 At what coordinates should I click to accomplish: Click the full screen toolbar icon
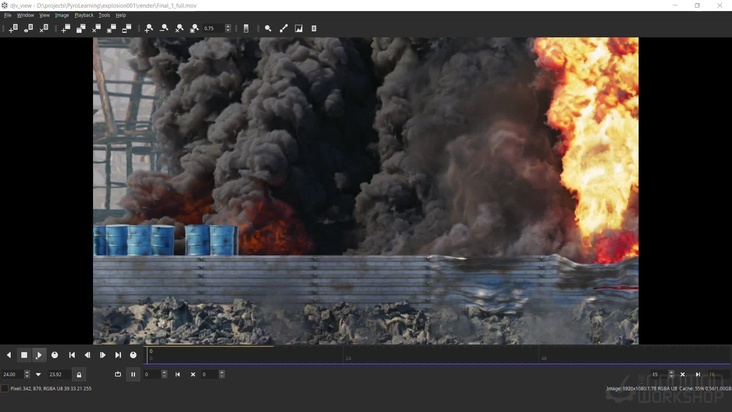coord(127,28)
